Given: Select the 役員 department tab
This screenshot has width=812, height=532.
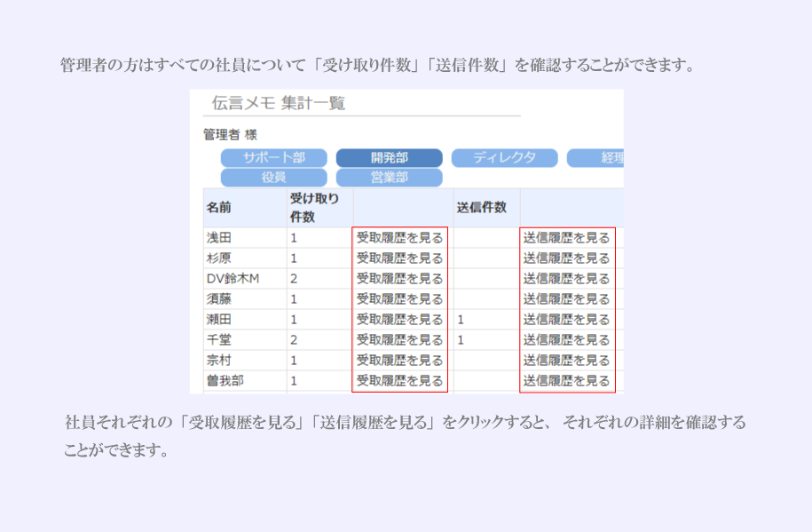Looking at the screenshot, I should pyautogui.click(x=274, y=178).
